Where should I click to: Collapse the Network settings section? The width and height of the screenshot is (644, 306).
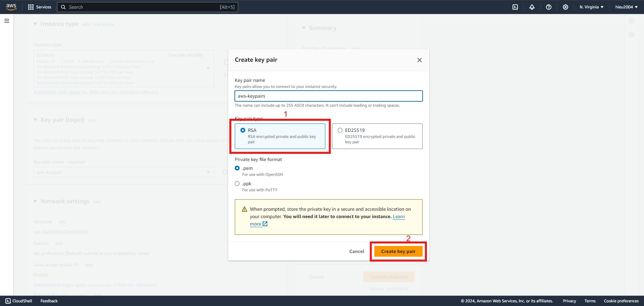[x=35, y=201]
